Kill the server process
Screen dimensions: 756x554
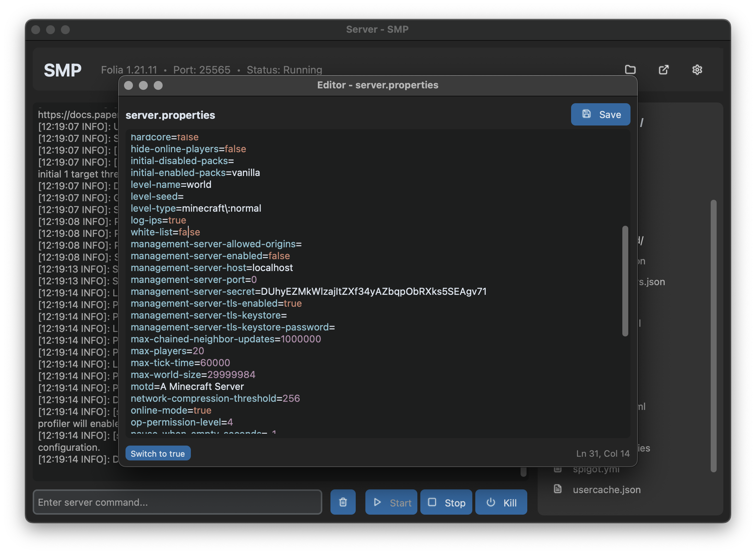(x=501, y=502)
